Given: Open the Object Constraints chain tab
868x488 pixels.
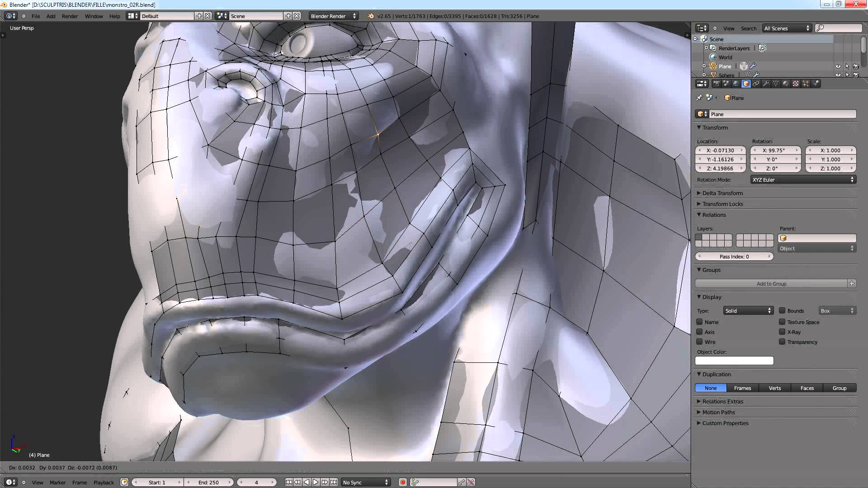Looking at the screenshot, I should (756, 84).
